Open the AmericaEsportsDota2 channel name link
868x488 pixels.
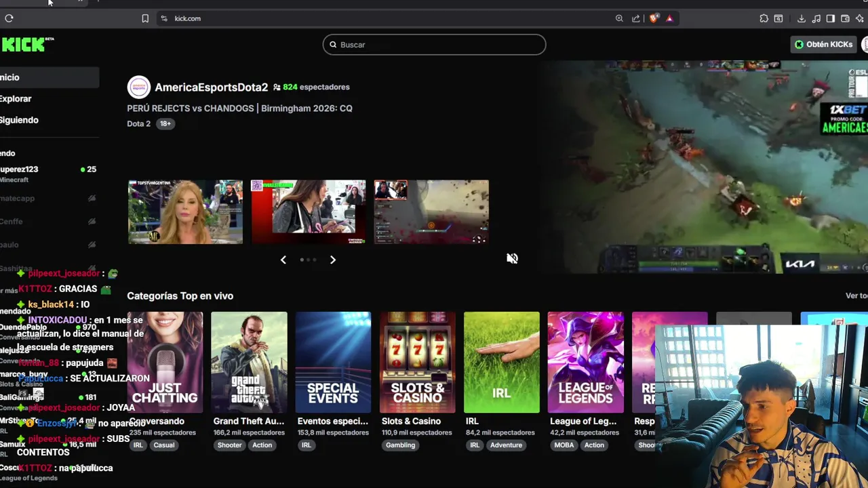click(212, 87)
